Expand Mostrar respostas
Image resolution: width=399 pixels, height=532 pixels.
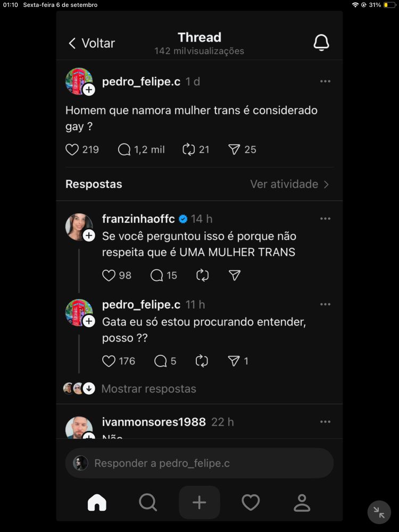(148, 389)
